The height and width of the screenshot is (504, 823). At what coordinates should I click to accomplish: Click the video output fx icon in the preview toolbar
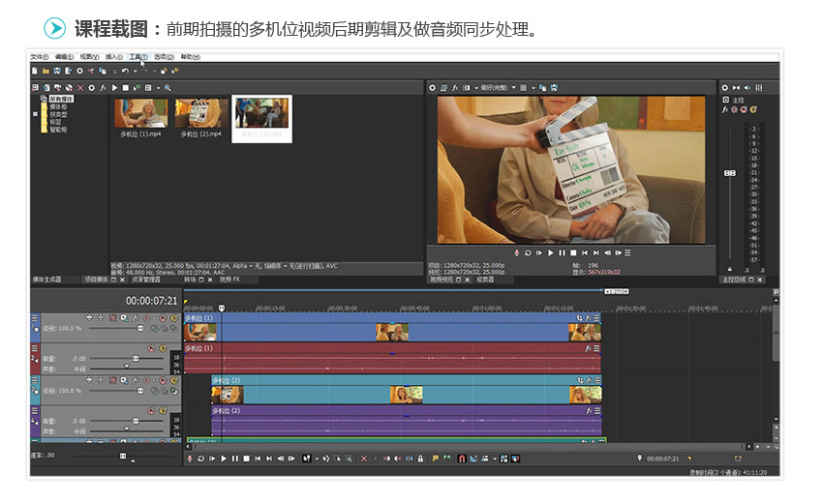pyautogui.click(x=455, y=88)
